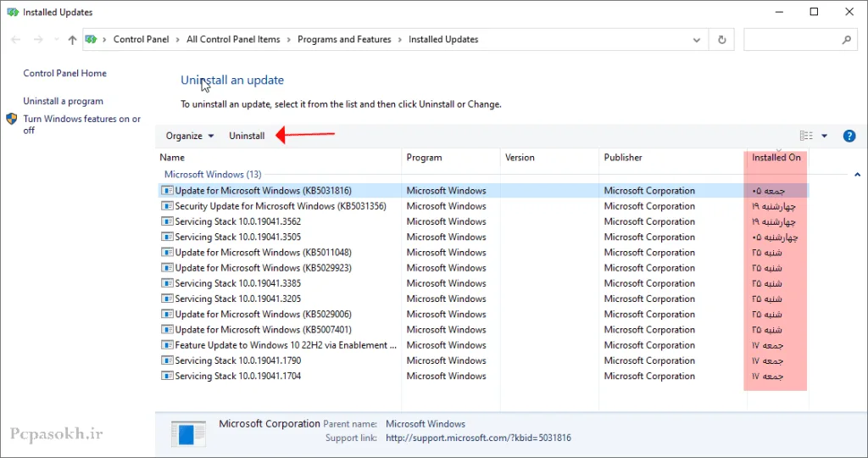
Task: Refresh the Installed Updates list
Action: point(722,39)
